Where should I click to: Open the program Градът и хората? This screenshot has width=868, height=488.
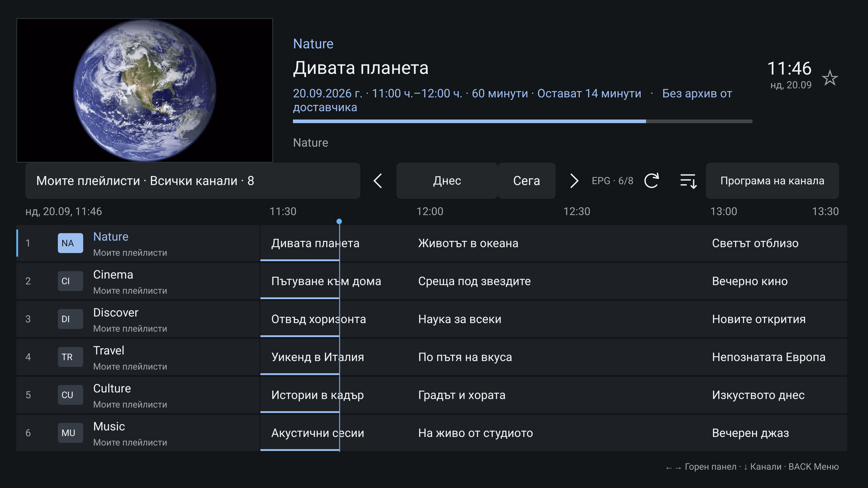(554, 395)
